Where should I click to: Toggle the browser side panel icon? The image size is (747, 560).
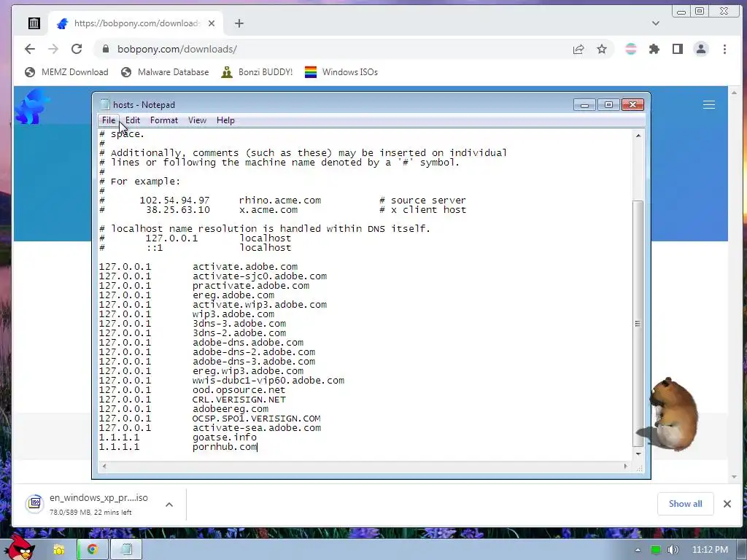(678, 49)
